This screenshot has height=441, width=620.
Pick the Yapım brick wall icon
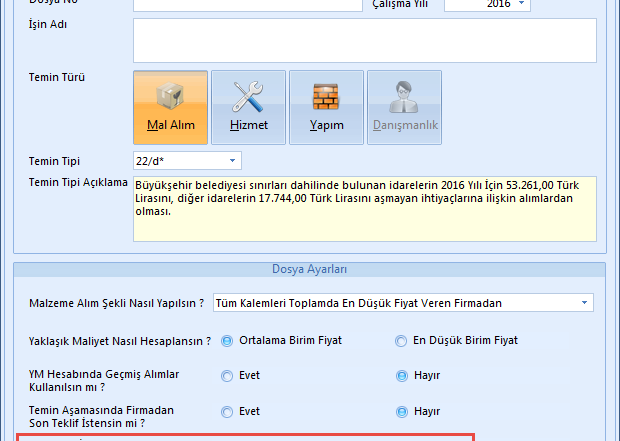[326, 107]
